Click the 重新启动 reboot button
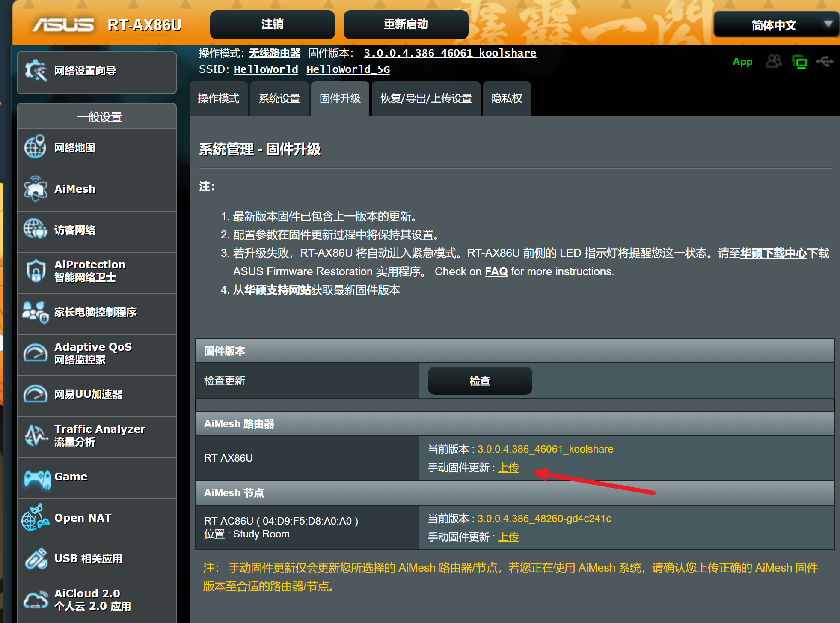The height and width of the screenshot is (623, 840). [x=406, y=24]
